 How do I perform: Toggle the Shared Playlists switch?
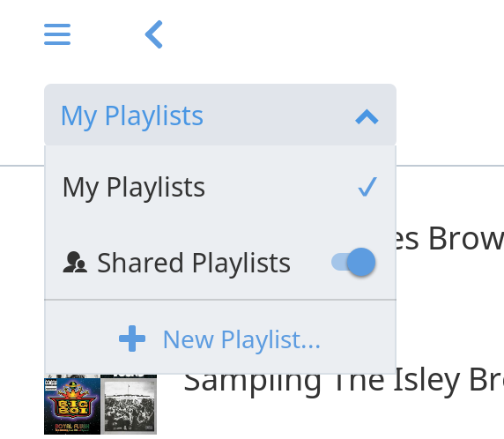point(353,262)
